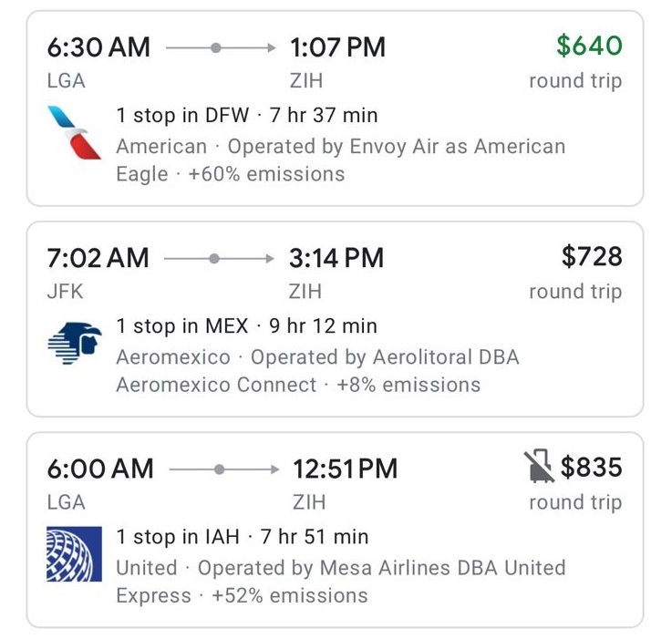Image resolution: width=672 pixels, height=639 pixels.
Task: Click the United Airlines globe logo
Action: [74, 553]
